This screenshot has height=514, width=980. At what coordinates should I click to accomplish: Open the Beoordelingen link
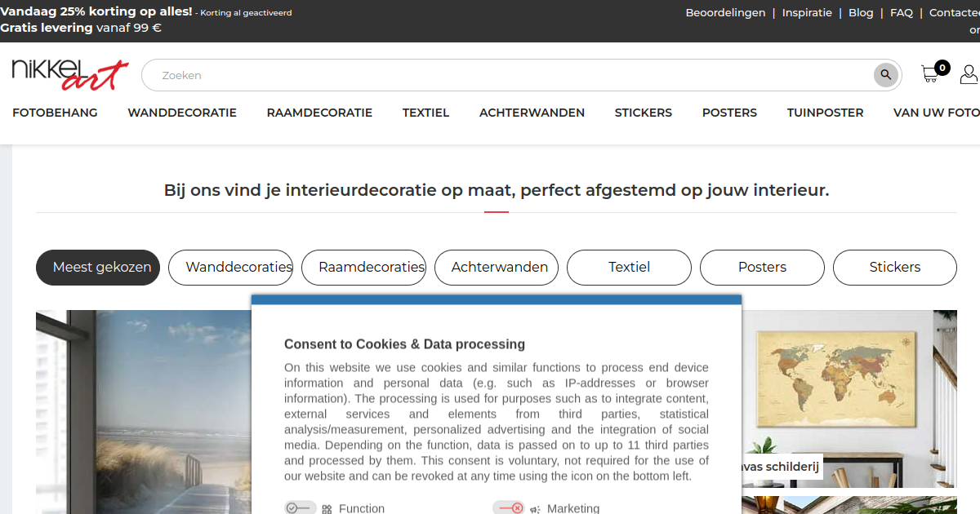[x=725, y=12]
